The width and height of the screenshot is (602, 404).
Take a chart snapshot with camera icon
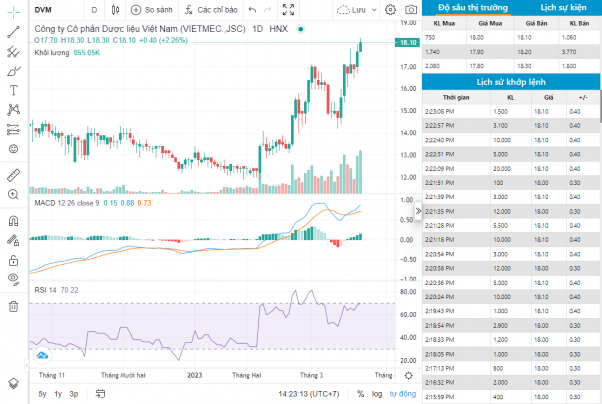click(x=411, y=10)
